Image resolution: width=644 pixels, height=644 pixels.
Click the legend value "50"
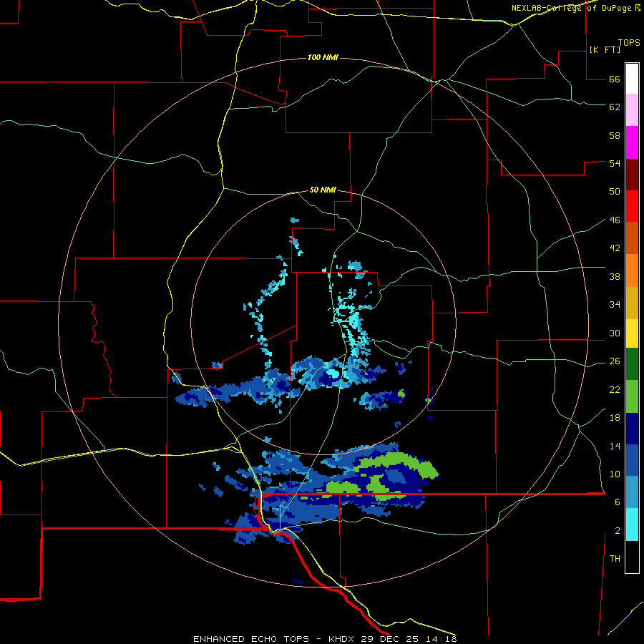click(615, 192)
